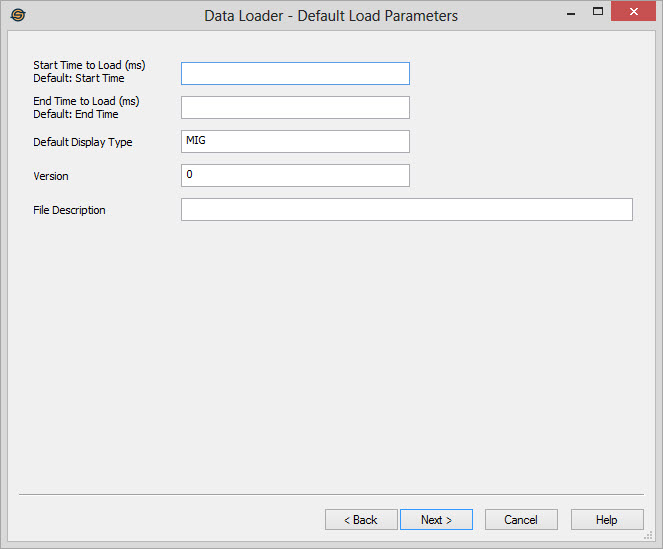Click the "End Time to Load (ms)" label

coord(87,101)
